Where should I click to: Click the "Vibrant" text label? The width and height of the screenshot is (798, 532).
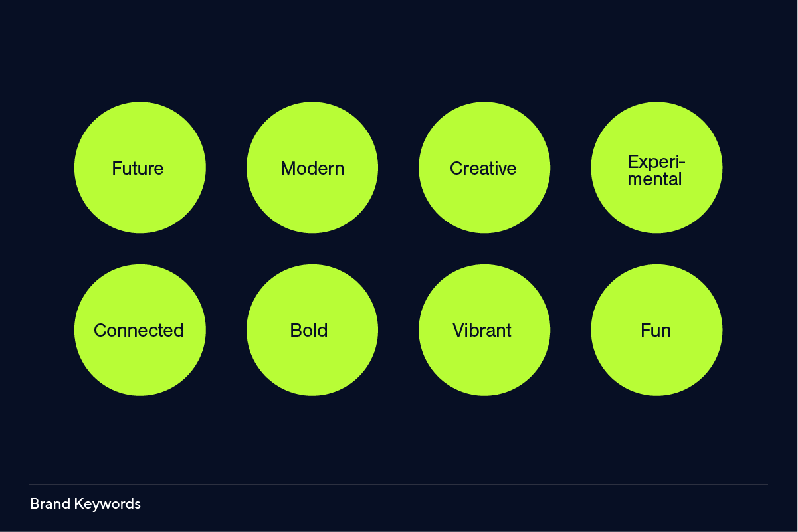coord(482,331)
